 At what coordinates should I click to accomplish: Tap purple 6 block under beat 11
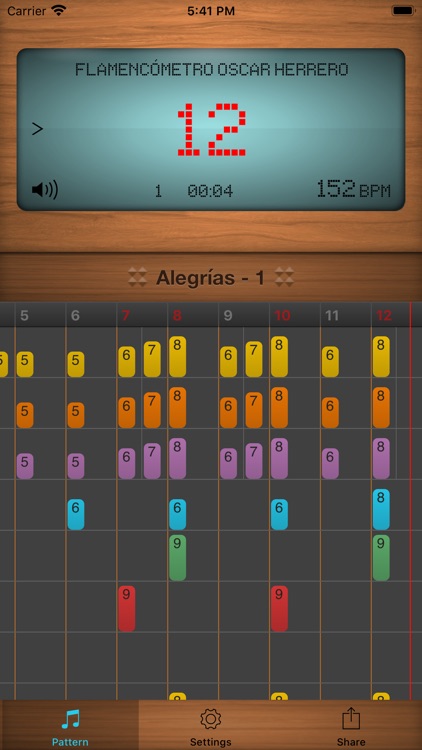(330, 463)
